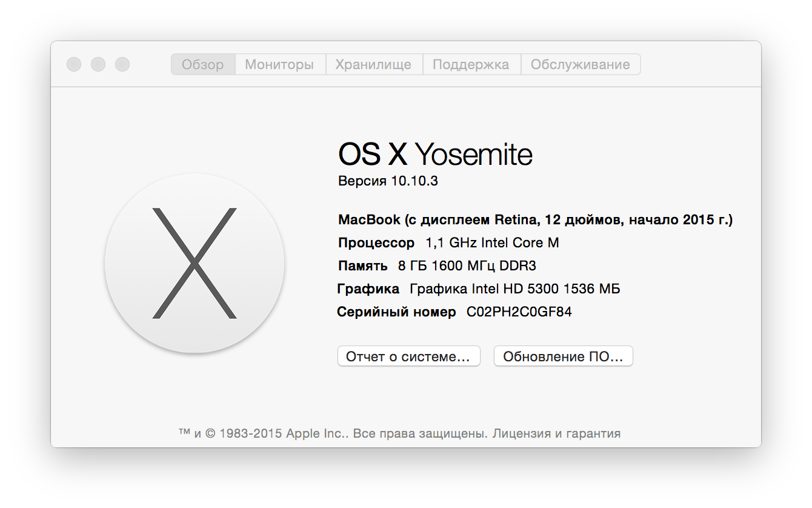This screenshot has height=508, width=812.
Task: Click serial number C02PH2C0GF84
Action: (519, 312)
